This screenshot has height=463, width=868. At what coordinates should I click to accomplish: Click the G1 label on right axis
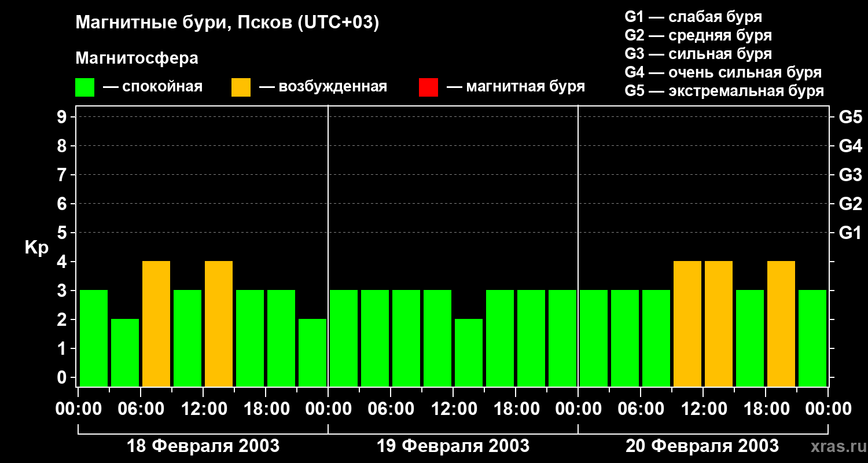coord(850,233)
